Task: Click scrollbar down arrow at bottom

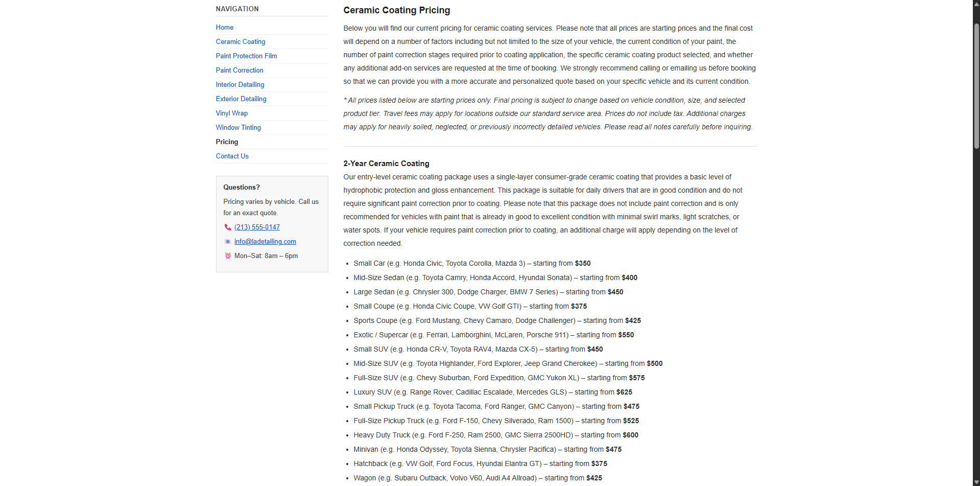Action: 976,482
